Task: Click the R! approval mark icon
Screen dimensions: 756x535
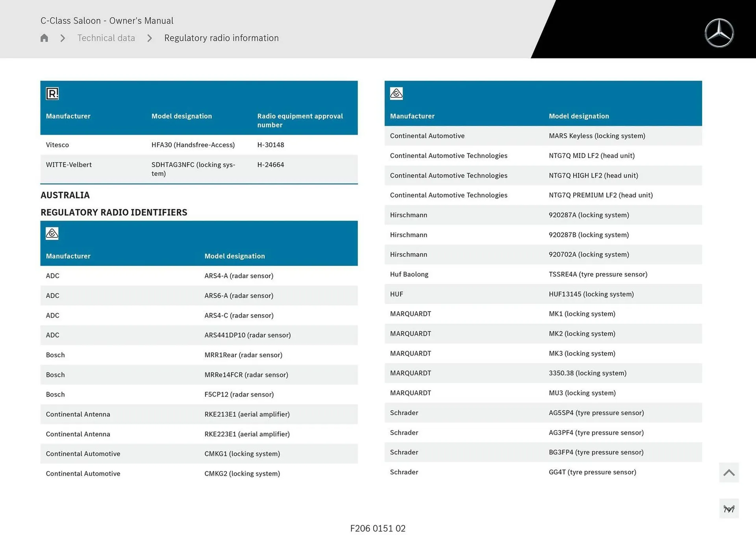Action: tap(52, 93)
